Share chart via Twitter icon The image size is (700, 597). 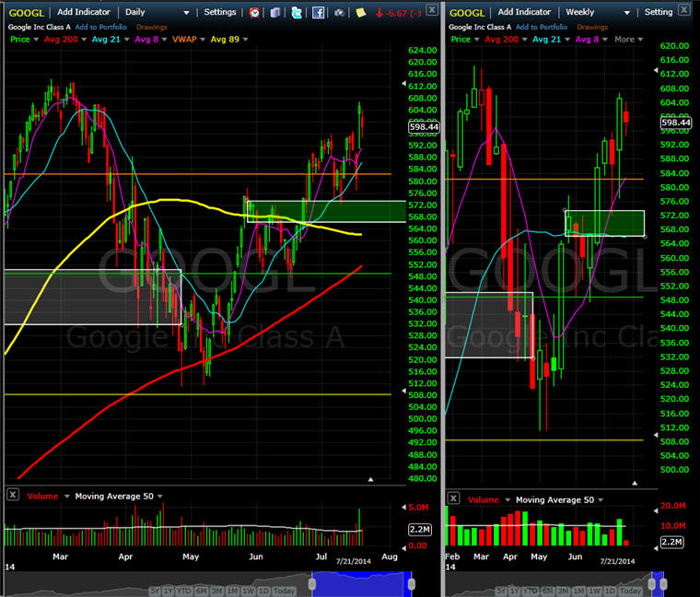coord(297,13)
